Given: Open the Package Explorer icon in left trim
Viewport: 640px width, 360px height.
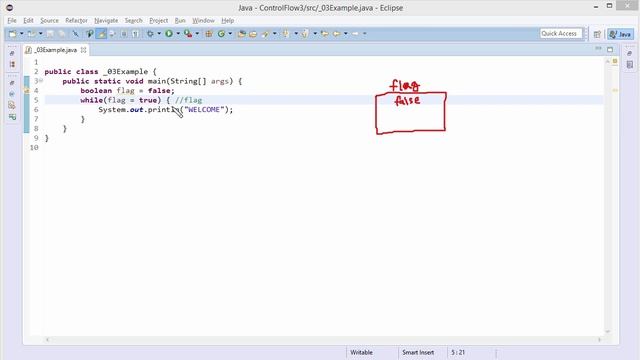Looking at the screenshot, I should coord(12,64).
